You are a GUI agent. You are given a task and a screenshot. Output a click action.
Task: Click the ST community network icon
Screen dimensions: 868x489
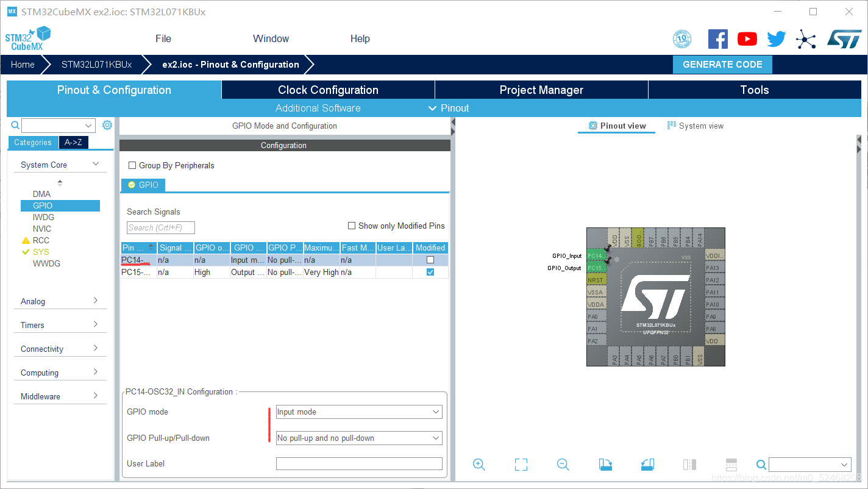pyautogui.click(x=806, y=40)
